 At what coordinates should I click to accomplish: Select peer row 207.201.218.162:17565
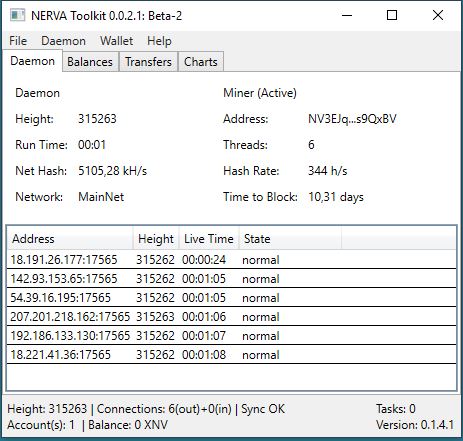tap(231, 317)
